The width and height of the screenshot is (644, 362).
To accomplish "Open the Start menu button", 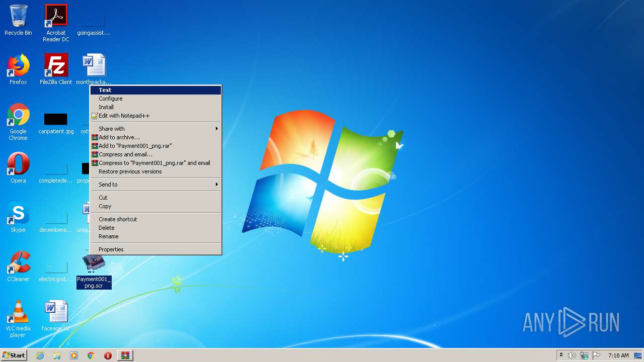I will point(14,355).
